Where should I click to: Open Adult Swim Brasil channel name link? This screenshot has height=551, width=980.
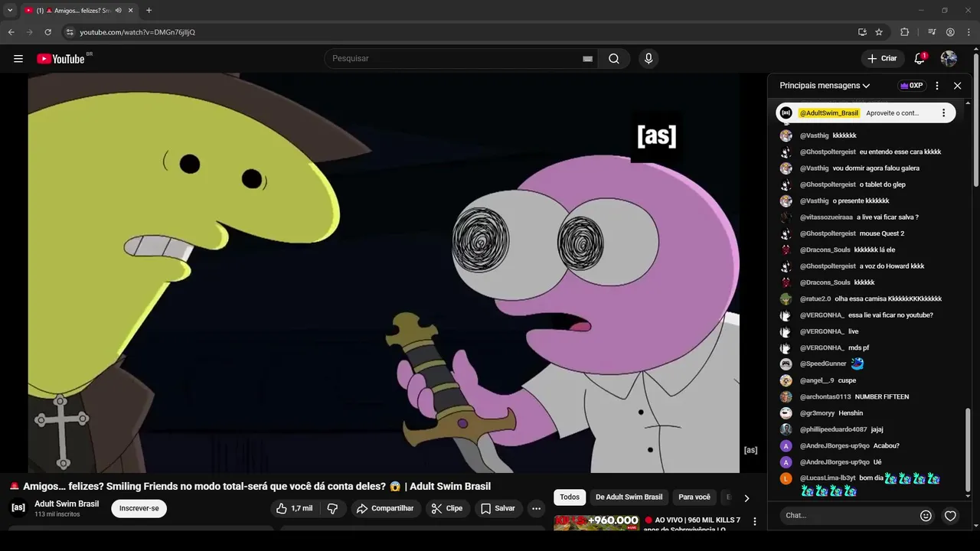67,504
